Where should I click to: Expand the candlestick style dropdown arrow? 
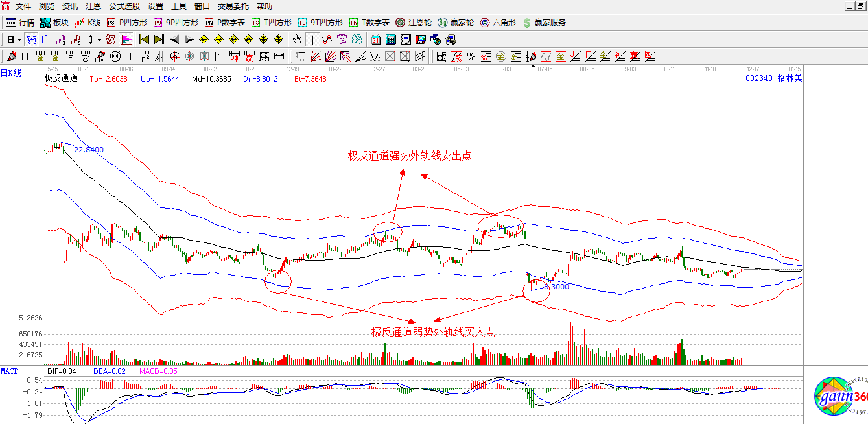click(99, 40)
